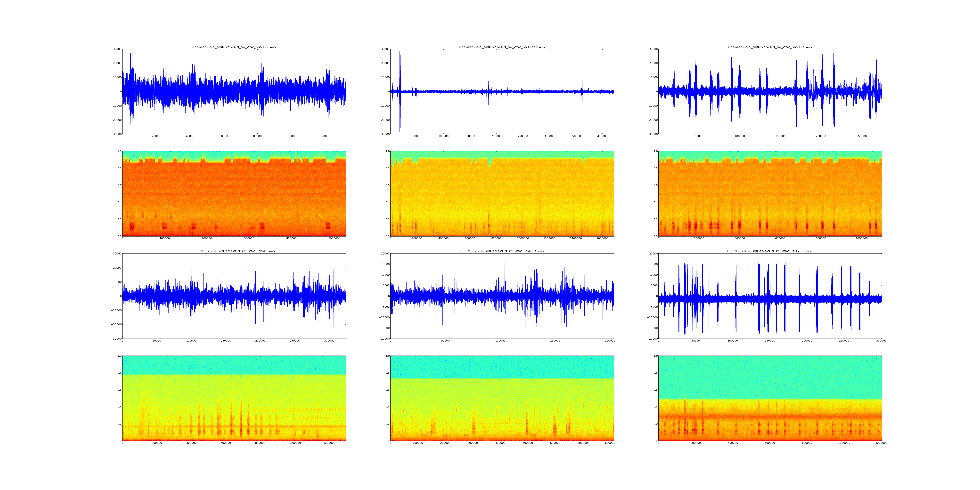The width and height of the screenshot is (980, 490).
Task: Click the spectrogram below the RN9429 waveform
Action: (x=234, y=194)
